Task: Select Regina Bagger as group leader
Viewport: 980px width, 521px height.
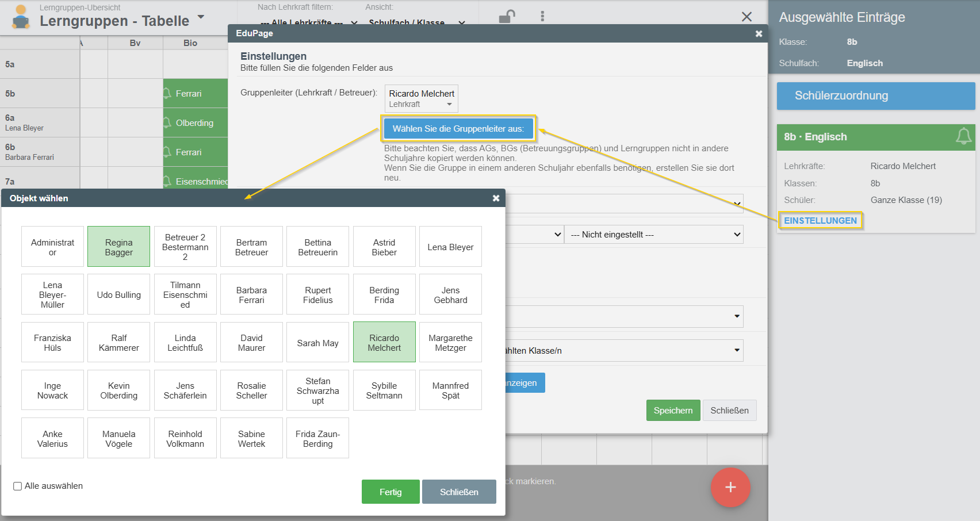Action: click(x=118, y=247)
